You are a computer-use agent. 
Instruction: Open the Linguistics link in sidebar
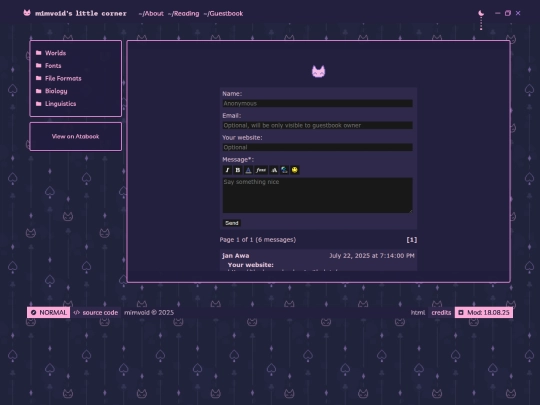[x=60, y=104]
